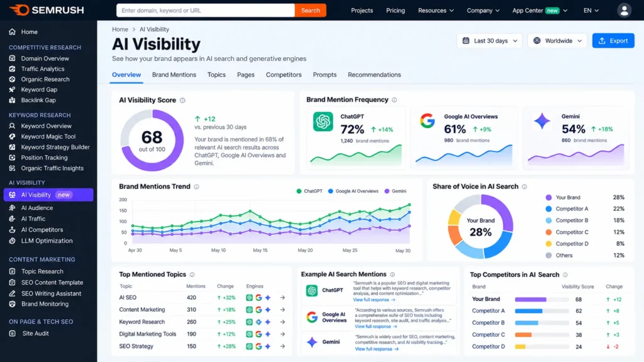The height and width of the screenshot is (362, 644).
Task: Open the Topic Research sidebar item
Action: [42, 271]
